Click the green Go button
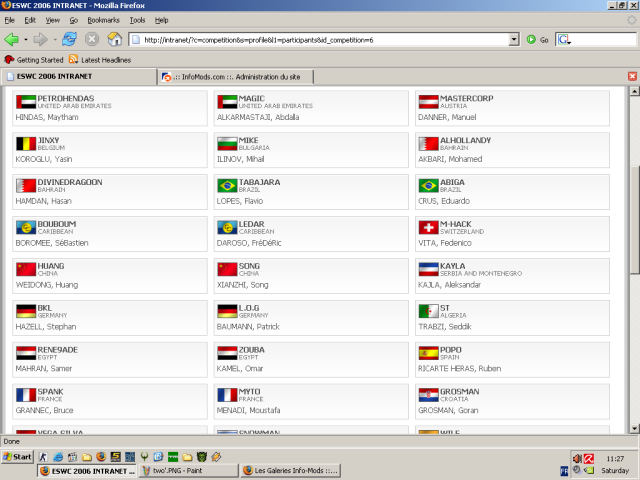The height and width of the screenshot is (480, 640). (x=537, y=40)
